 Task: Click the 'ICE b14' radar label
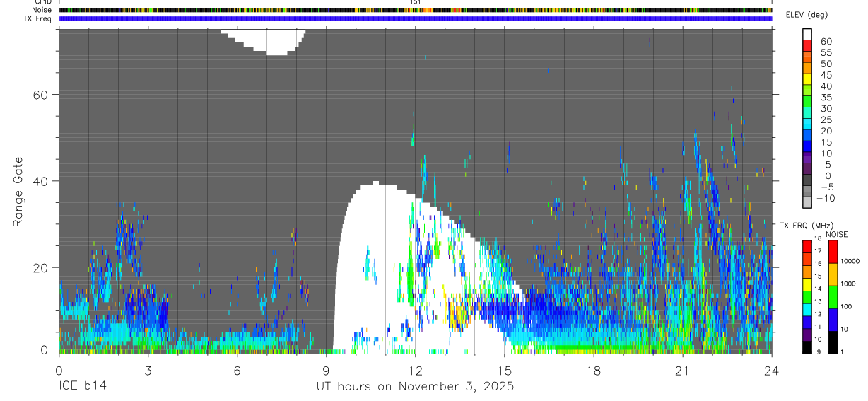pos(83,387)
